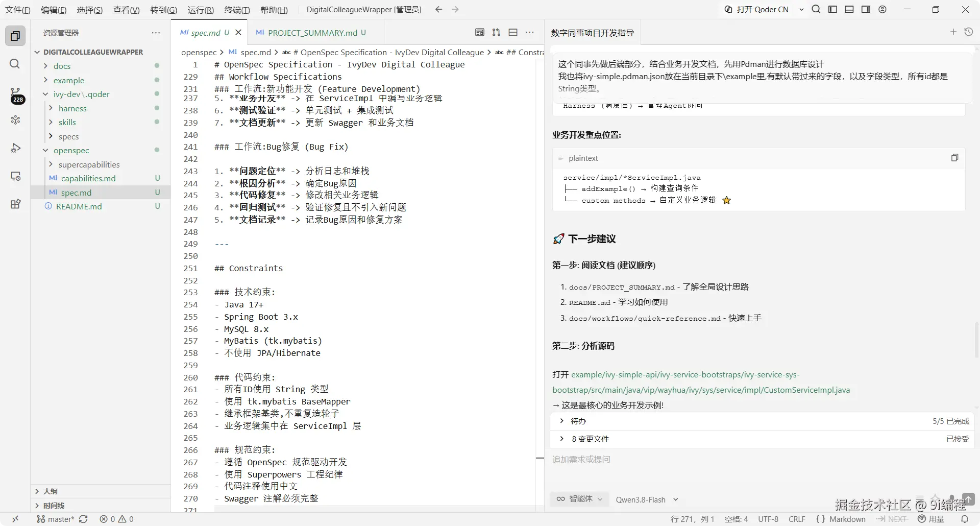Open the 智能体 mode dropdown
This screenshot has width=980, height=526.
pyautogui.click(x=580, y=499)
